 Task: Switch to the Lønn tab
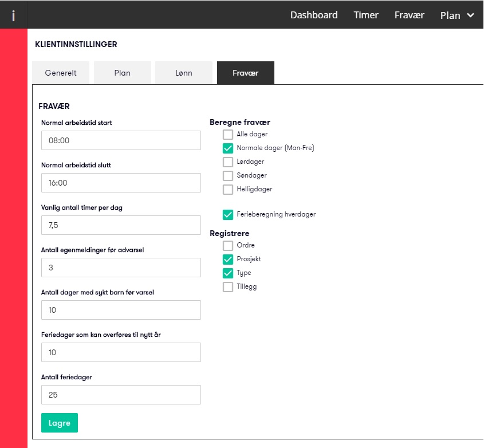click(184, 73)
